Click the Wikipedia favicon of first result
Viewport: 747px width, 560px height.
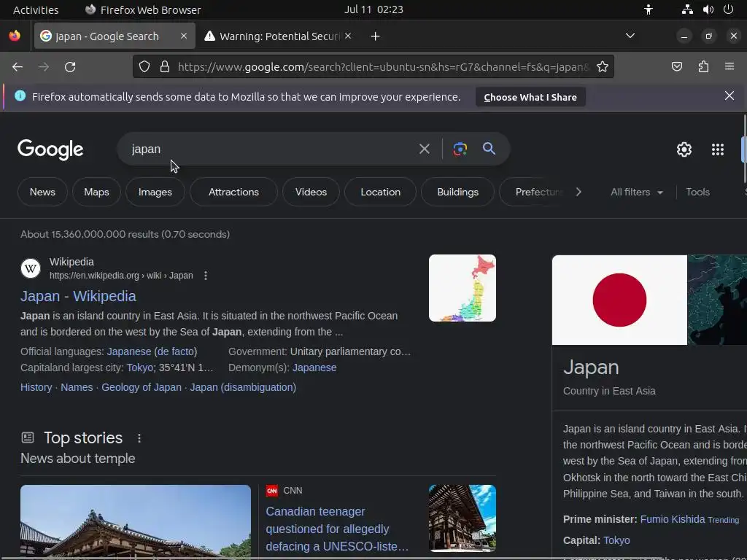coord(31,268)
